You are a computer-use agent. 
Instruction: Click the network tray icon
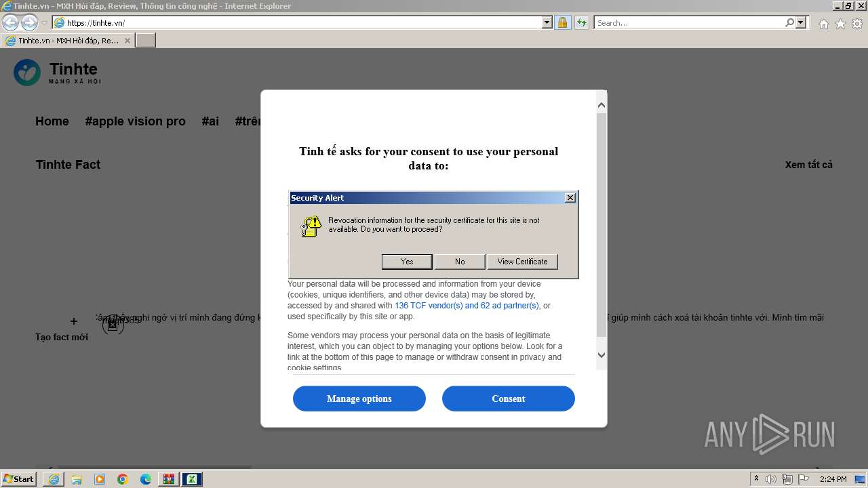[x=787, y=479]
